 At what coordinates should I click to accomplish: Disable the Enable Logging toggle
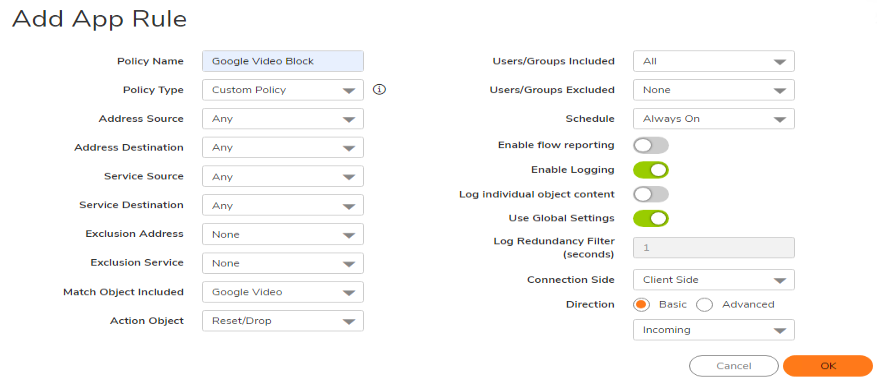pos(650,170)
